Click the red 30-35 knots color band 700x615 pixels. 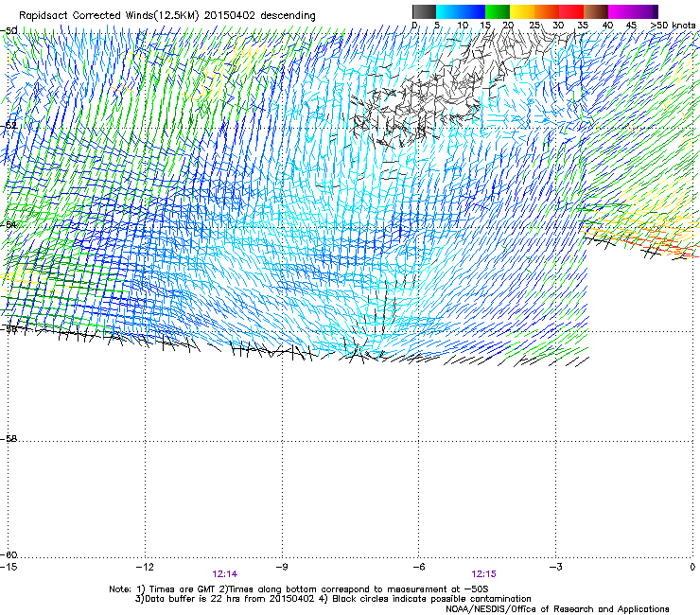(x=571, y=11)
